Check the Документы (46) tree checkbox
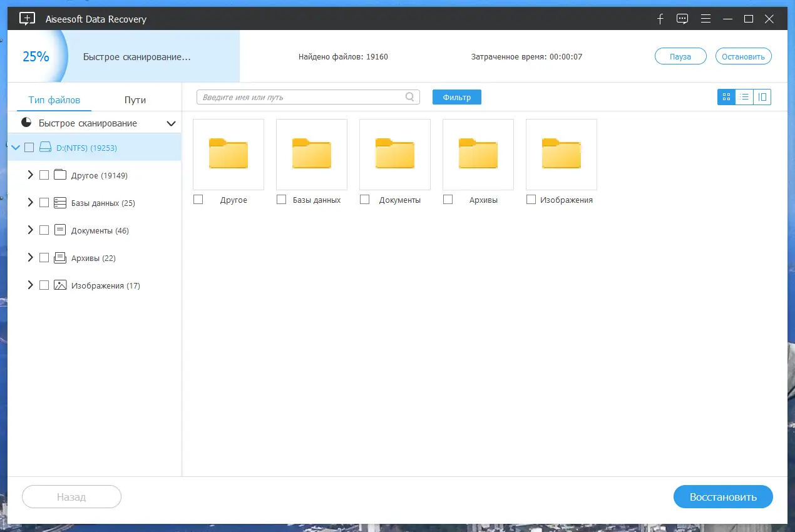Screen dimensions: 795x532 point(44,230)
